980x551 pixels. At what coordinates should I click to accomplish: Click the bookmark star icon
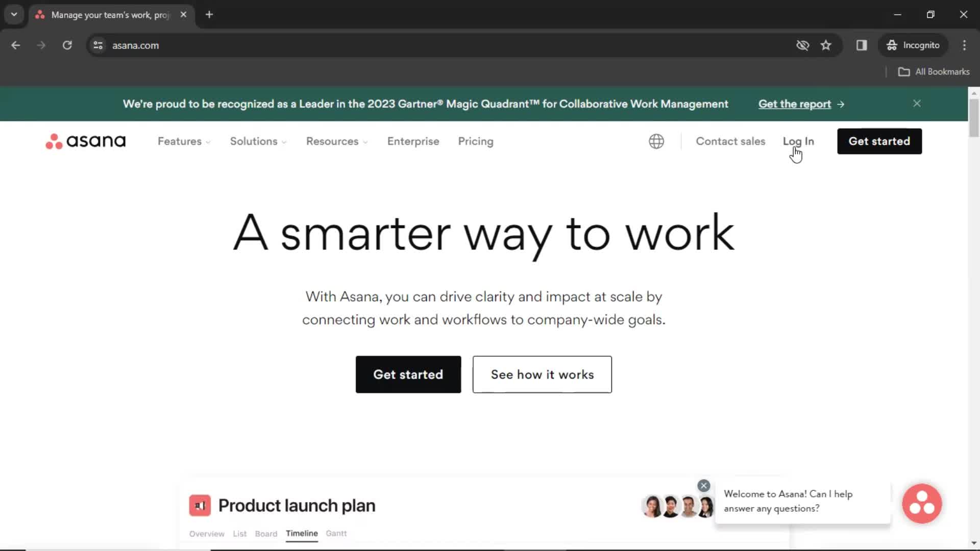point(826,45)
